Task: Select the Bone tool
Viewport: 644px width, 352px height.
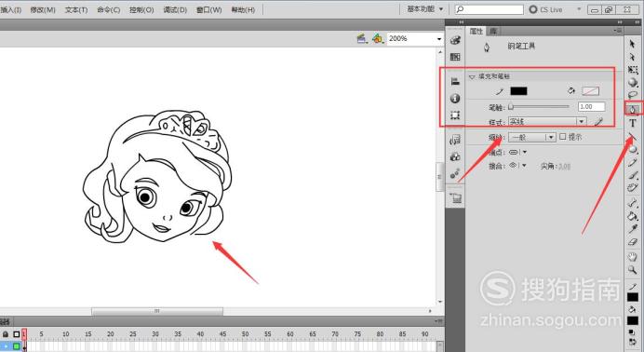Action: tap(633, 202)
